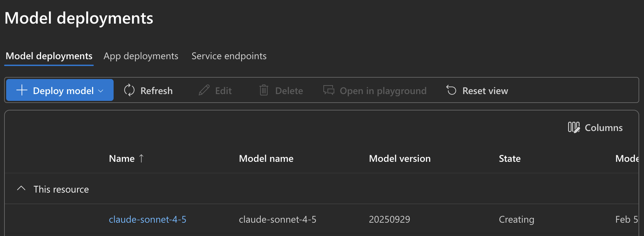644x236 pixels.
Task: Click the claude-sonnet-4-5 model name cell
Action: 278,219
